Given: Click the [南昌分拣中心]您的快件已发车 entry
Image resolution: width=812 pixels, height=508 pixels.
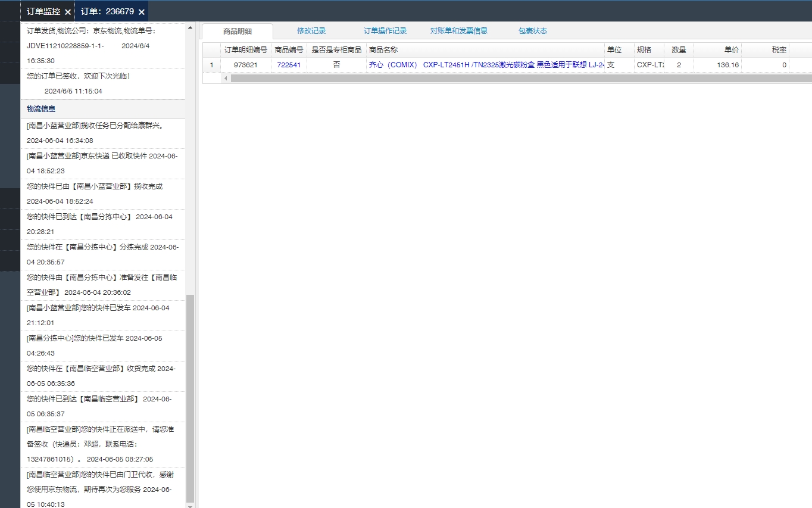Looking at the screenshot, I should [103, 345].
